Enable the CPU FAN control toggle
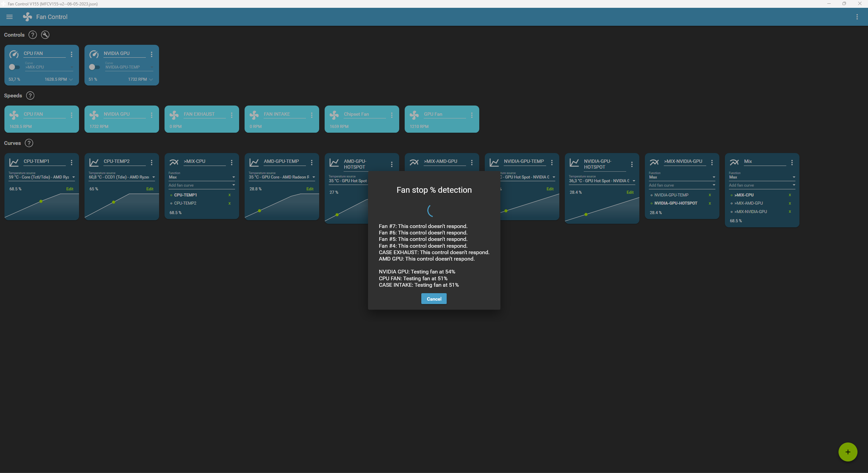This screenshot has height=473, width=868. point(14,67)
